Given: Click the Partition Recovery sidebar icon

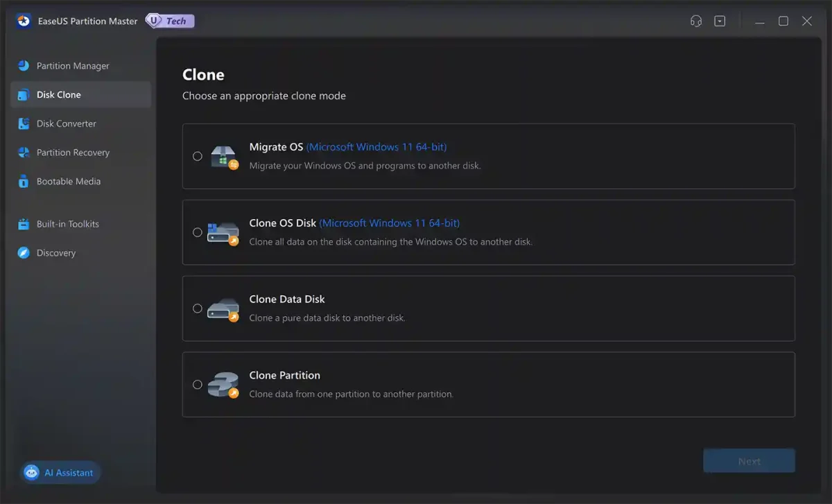Looking at the screenshot, I should 24,153.
